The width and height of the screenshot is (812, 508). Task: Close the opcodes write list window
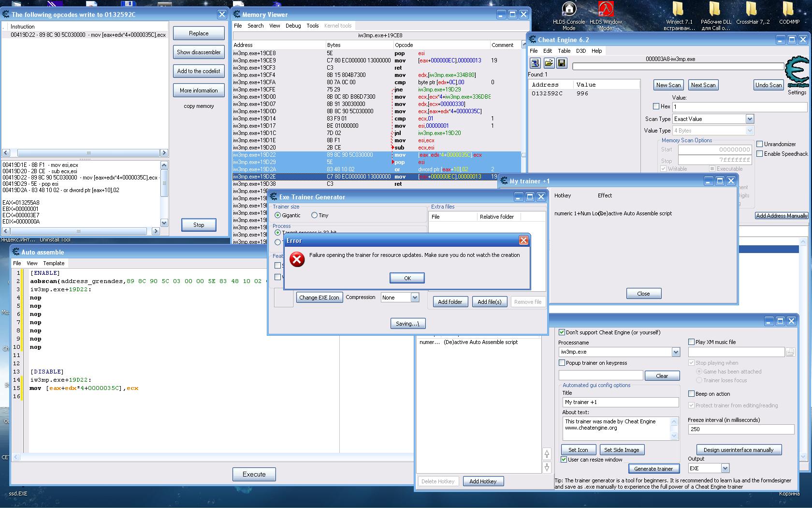[x=222, y=15]
